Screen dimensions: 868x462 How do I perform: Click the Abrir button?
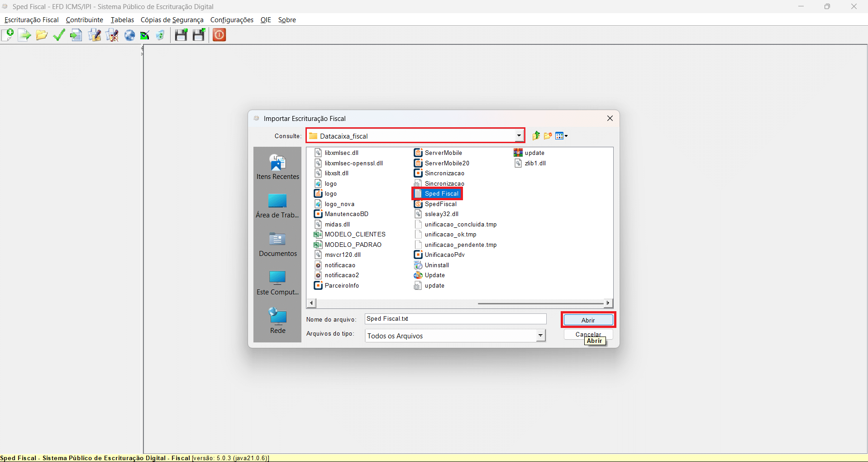(x=588, y=320)
